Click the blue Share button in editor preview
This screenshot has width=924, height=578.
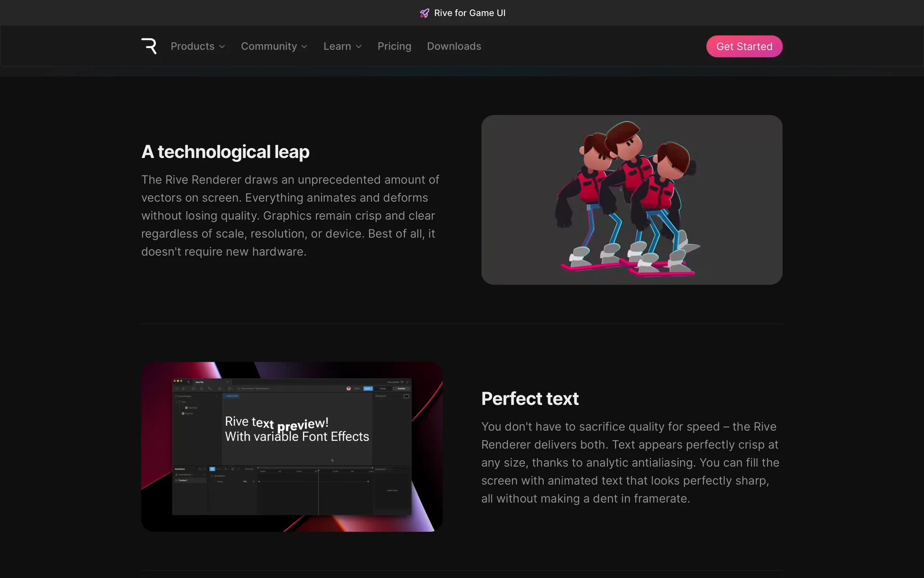pos(368,388)
